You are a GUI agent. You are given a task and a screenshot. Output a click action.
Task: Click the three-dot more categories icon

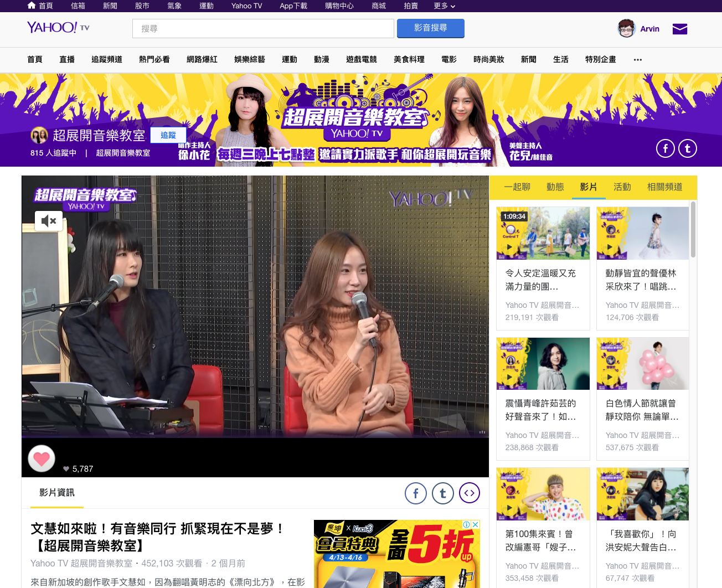coord(638,60)
